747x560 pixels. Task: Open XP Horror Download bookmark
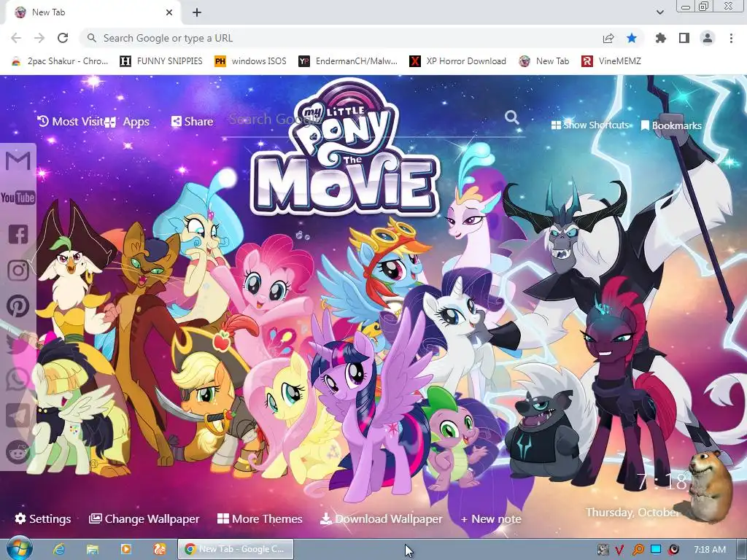click(x=458, y=61)
